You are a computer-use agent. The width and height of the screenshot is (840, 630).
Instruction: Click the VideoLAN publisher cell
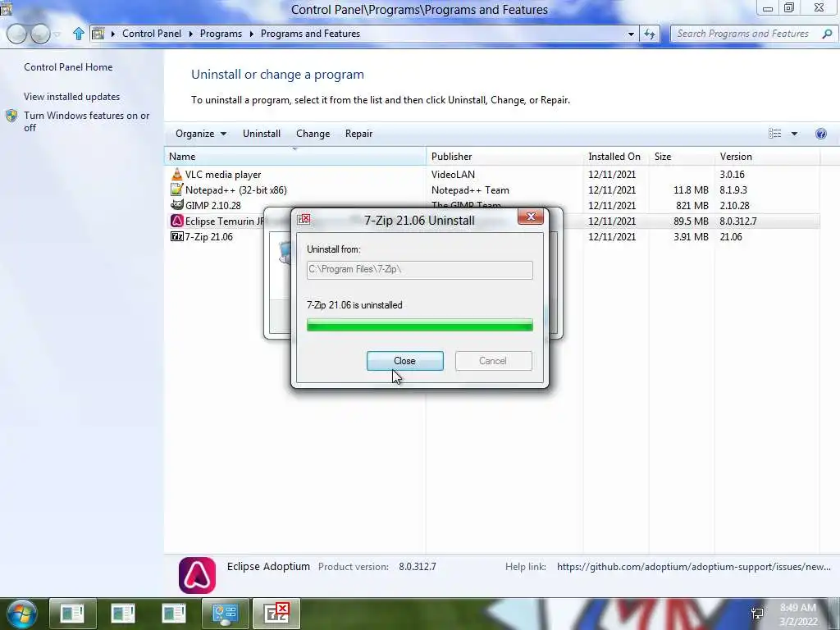pyautogui.click(x=453, y=174)
